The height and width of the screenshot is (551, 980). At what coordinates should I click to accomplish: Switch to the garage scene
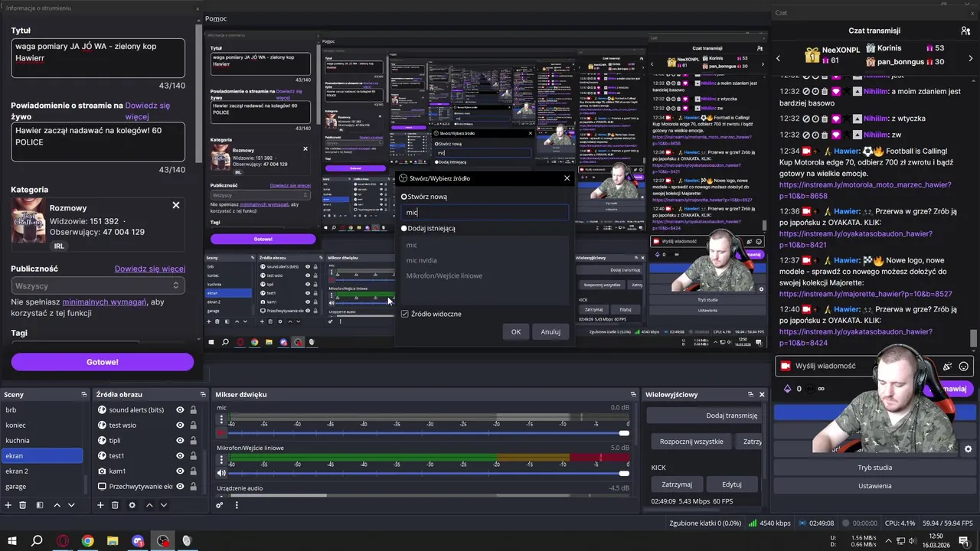(42, 487)
